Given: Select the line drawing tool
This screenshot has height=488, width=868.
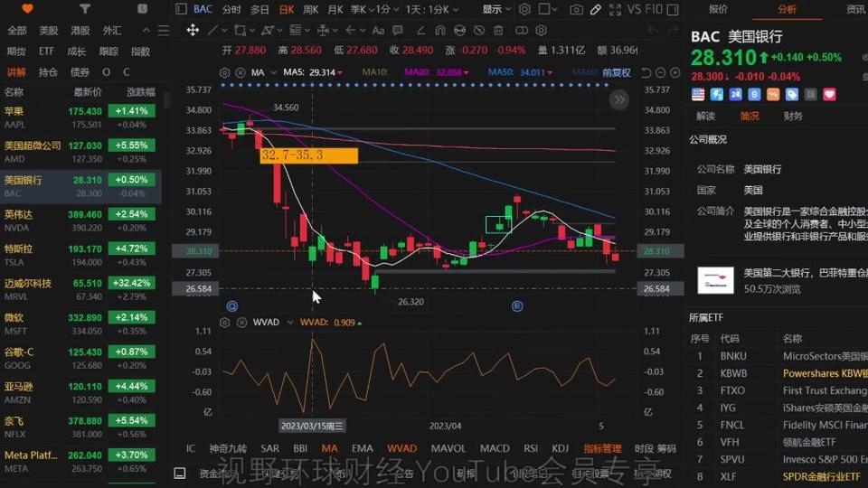Looking at the screenshot, I should 212,30.
